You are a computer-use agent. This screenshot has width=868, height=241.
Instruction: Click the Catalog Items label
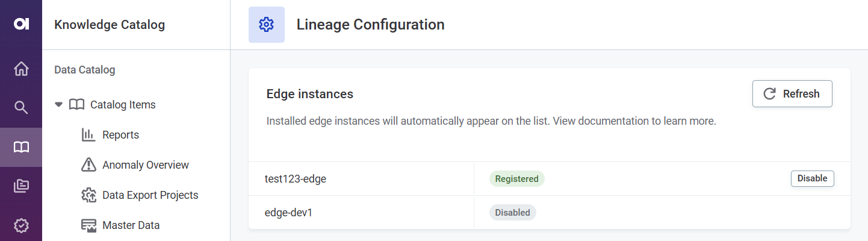tap(123, 105)
